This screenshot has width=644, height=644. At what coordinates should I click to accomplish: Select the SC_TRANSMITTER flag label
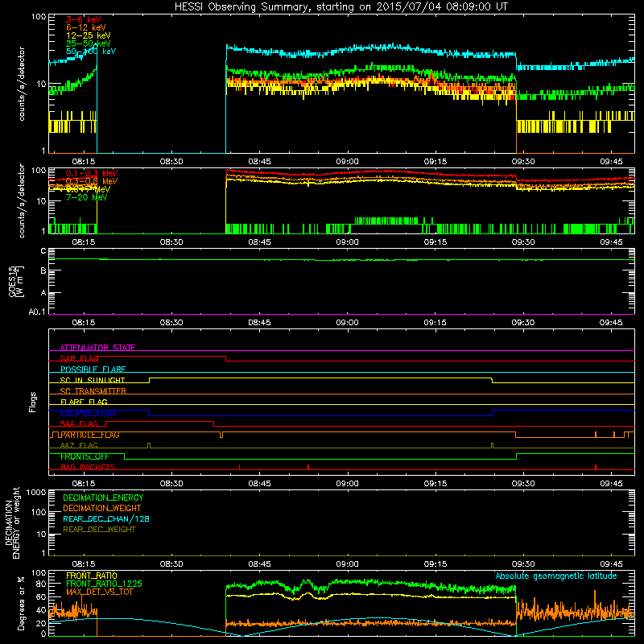point(93,391)
